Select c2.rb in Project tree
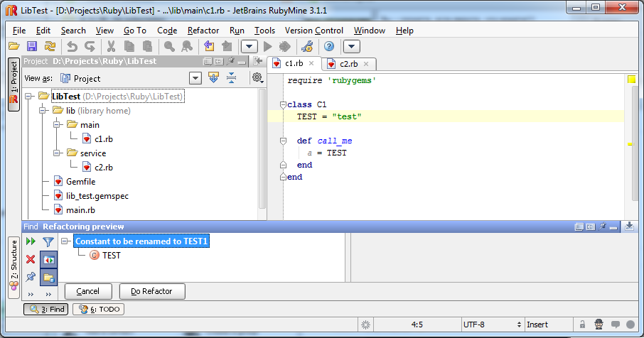644x338 pixels. [x=104, y=168]
